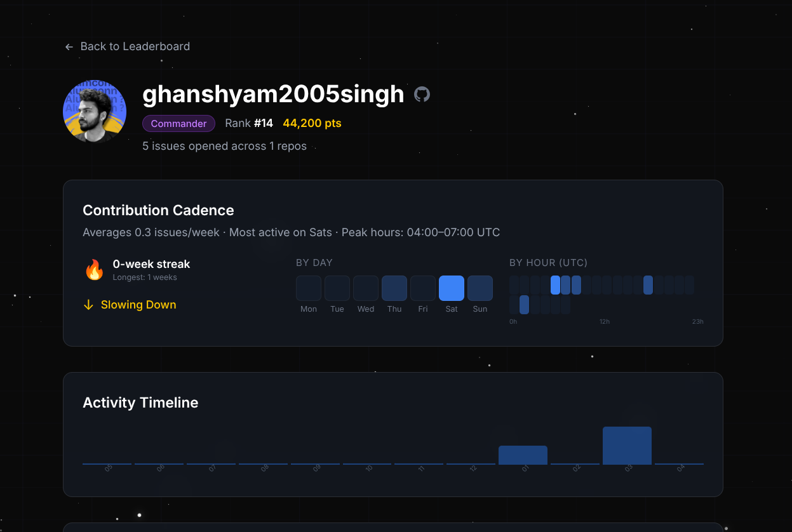This screenshot has height=532, width=792.
Task: Select the tallest timeline bar above 03
Action: pos(627,446)
